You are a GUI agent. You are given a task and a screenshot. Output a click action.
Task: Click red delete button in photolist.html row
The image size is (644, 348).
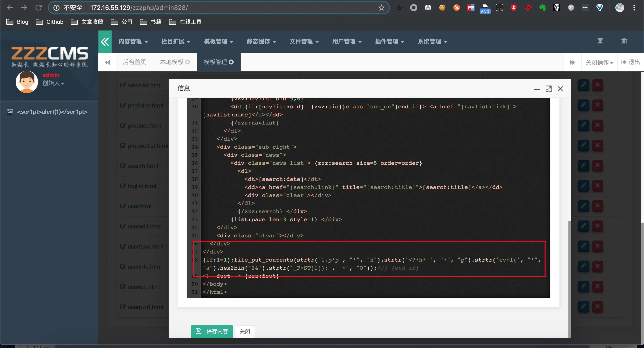597,105
